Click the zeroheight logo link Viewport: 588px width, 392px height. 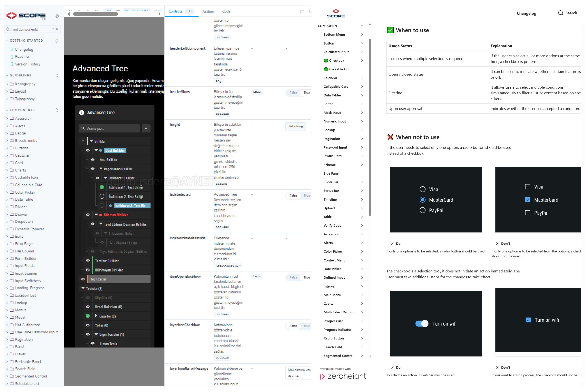(343, 377)
